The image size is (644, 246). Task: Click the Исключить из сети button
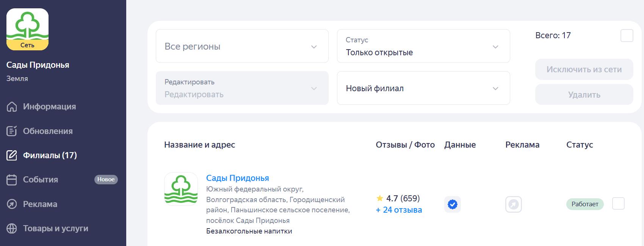coord(584,69)
